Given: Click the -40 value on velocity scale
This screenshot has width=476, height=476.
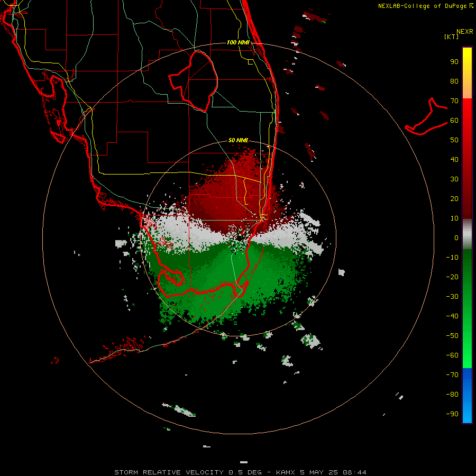Looking at the screenshot, I should tap(452, 316).
